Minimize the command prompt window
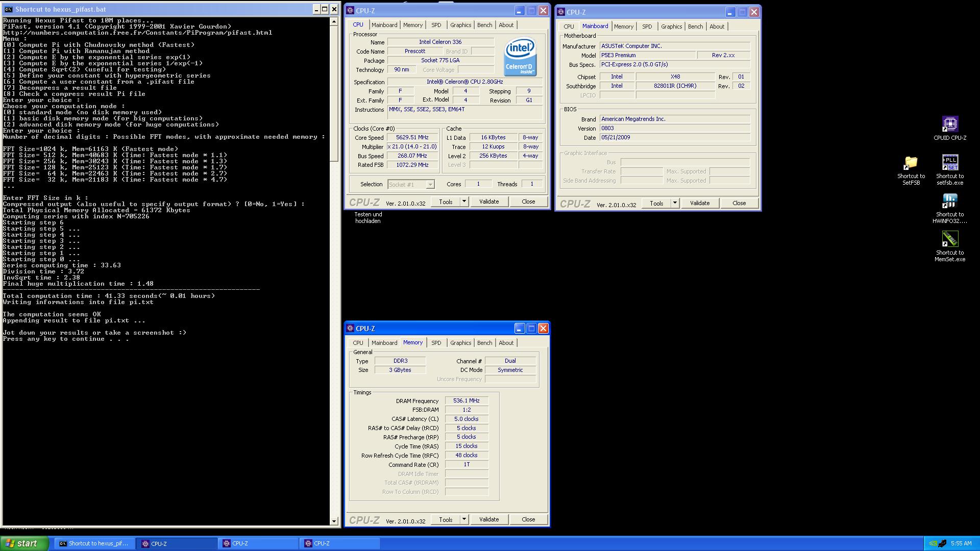 tap(316, 9)
